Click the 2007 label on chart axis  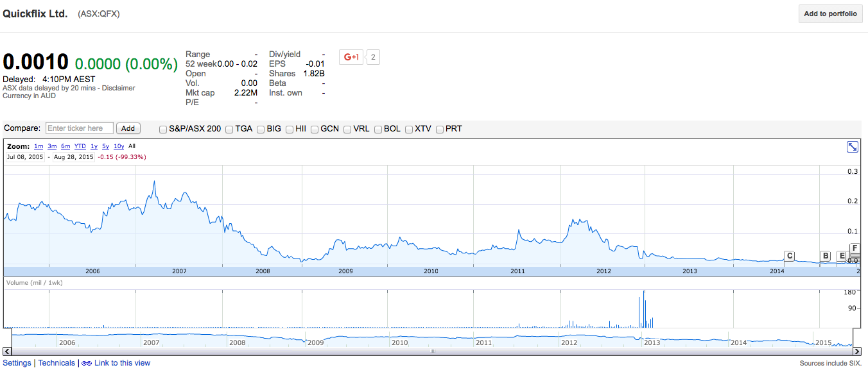tap(179, 271)
